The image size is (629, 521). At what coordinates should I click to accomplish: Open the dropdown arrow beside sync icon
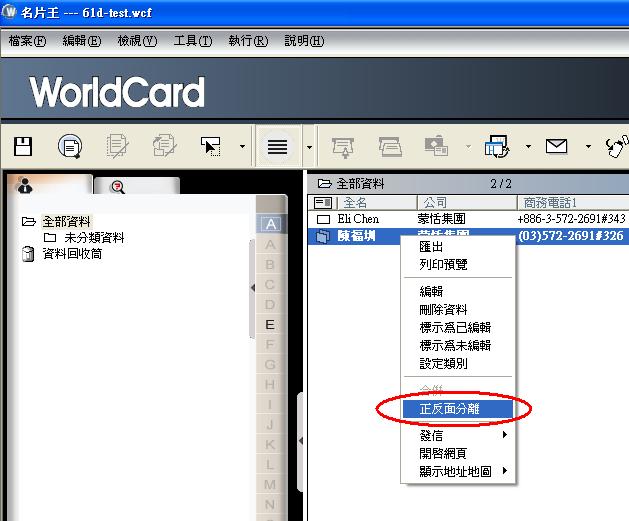[x=528, y=146]
